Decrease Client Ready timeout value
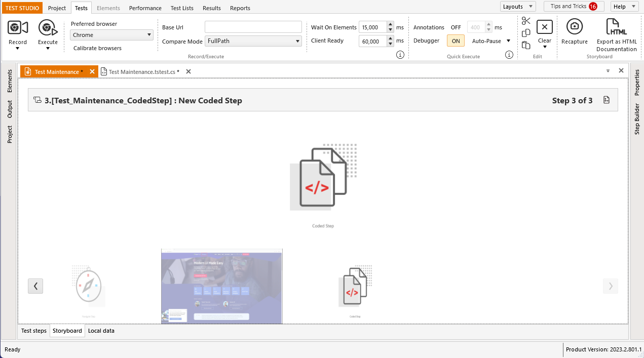Viewport: 644px width, 358px height. click(x=390, y=44)
